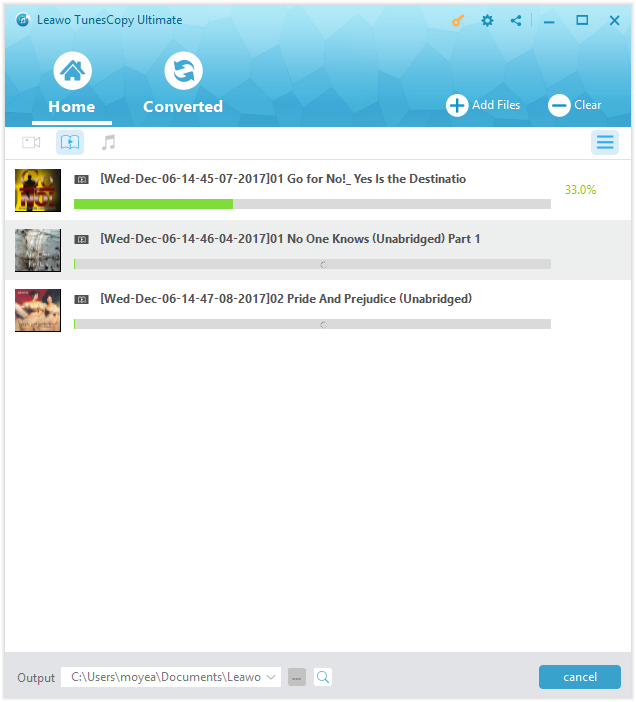The width and height of the screenshot is (636, 702).
Task: Select Pride And Prejudice (Unabridged) title
Action: [x=286, y=299]
